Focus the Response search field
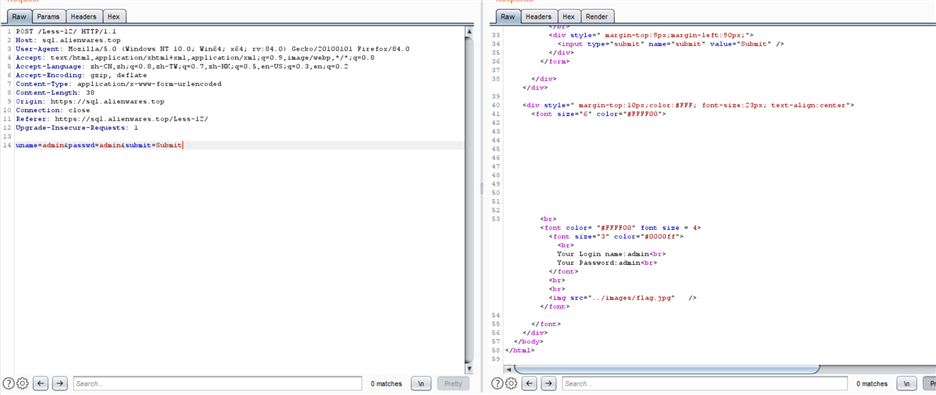 (x=704, y=384)
